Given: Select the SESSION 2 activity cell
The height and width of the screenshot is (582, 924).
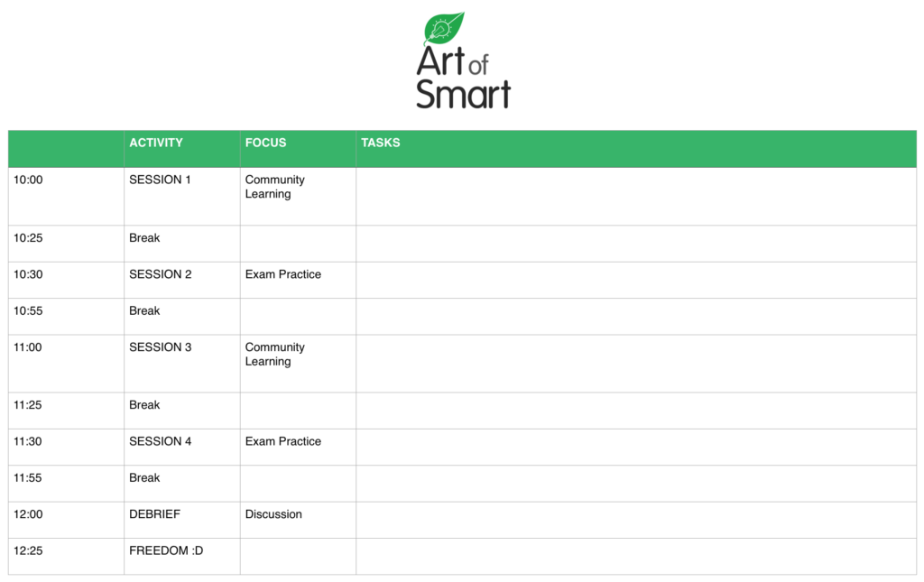Looking at the screenshot, I should coord(161,275).
